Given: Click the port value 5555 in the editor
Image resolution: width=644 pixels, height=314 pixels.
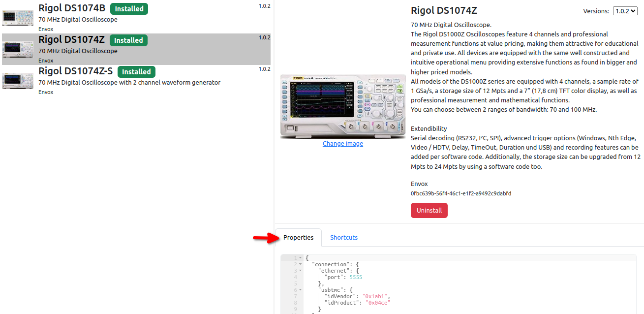Looking at the screenshot, I should 356,277.
